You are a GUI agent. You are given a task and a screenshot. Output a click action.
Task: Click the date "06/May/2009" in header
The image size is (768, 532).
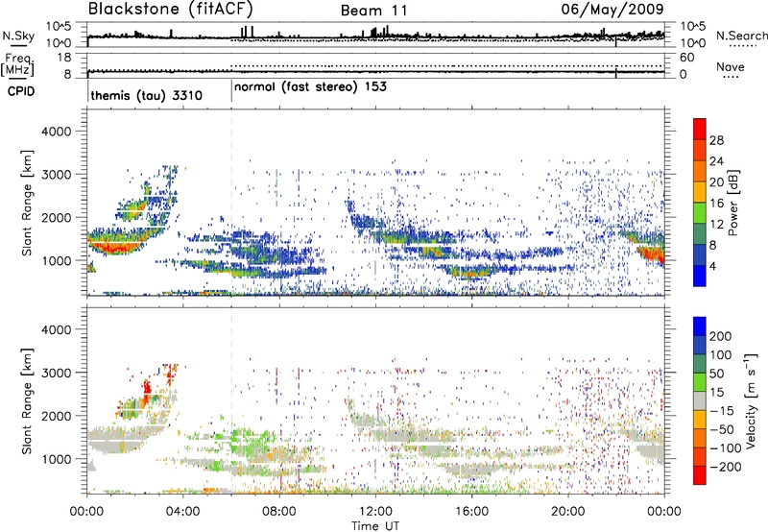[x=612, y=9]
